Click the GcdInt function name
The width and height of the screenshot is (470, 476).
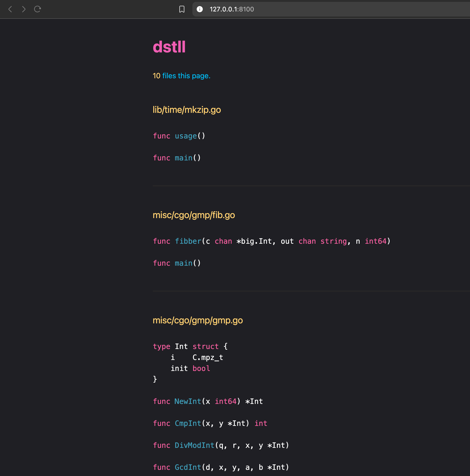tap(188, 467)
